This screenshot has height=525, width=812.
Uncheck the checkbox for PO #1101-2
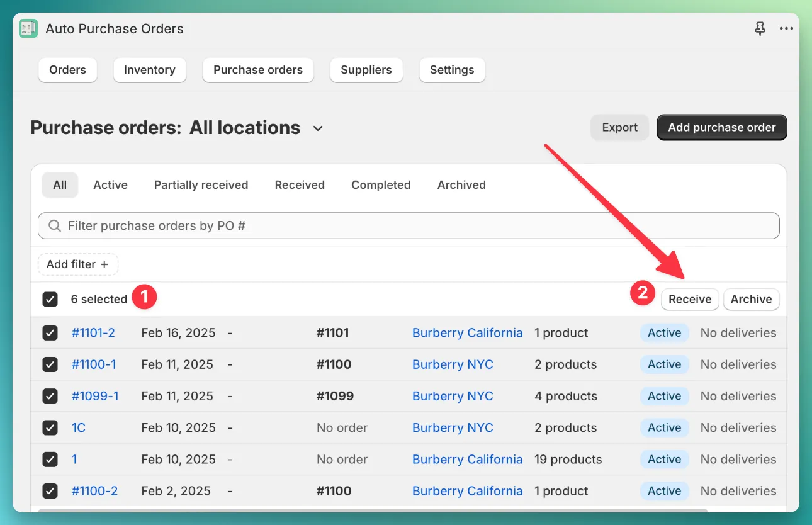point(50,333)
